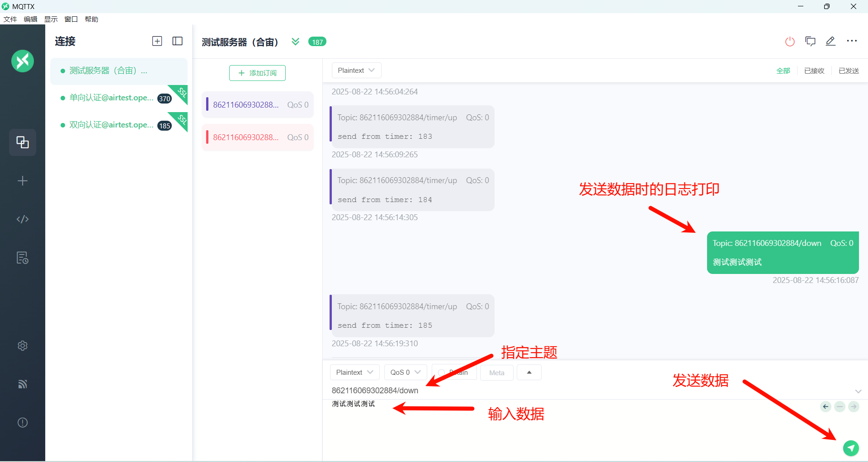Select connection 测试服务器（合宙）
The height and width of the screenshot is (462, 868).
click(x=119, y=71)
